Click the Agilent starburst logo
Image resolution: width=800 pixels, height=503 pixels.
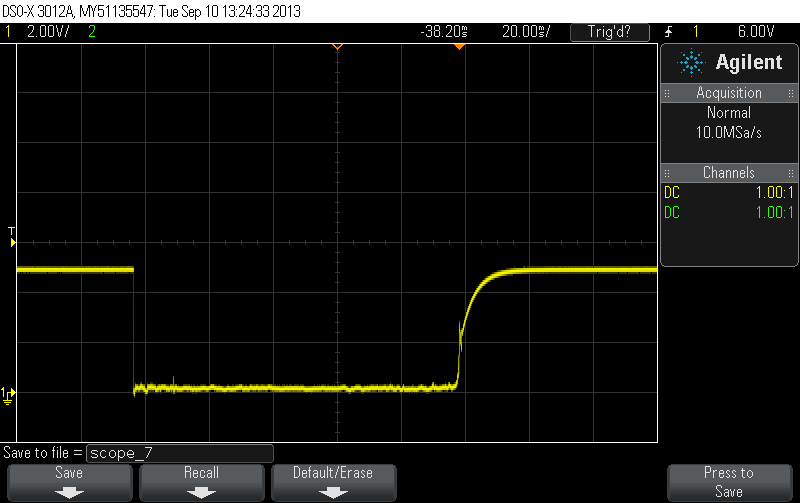pos(691,62)
